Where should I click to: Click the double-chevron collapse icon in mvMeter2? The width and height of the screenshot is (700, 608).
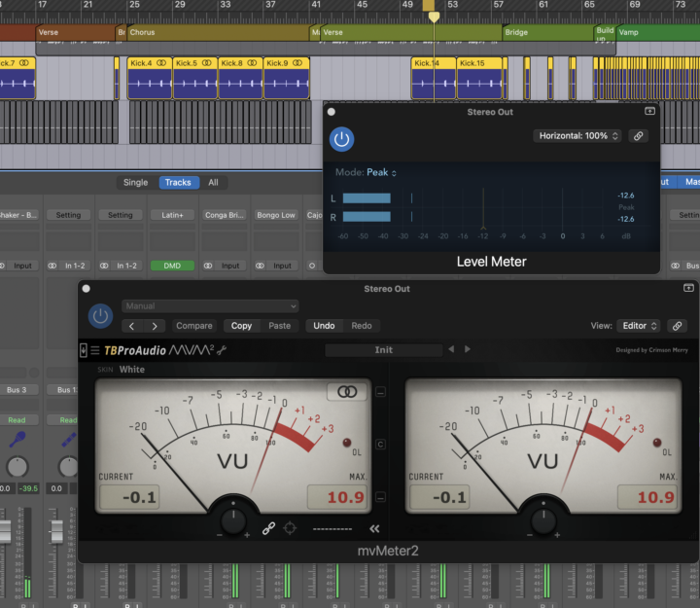pos(374,529)
